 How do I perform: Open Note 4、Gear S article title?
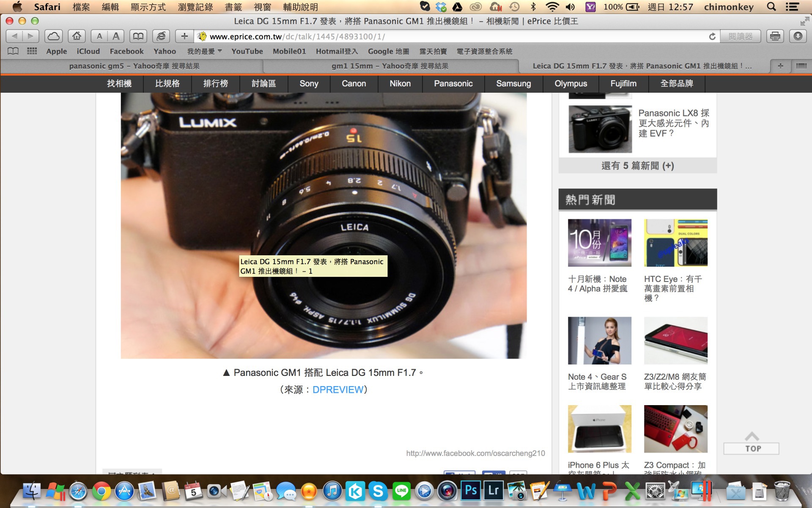[x=597, y=381]
